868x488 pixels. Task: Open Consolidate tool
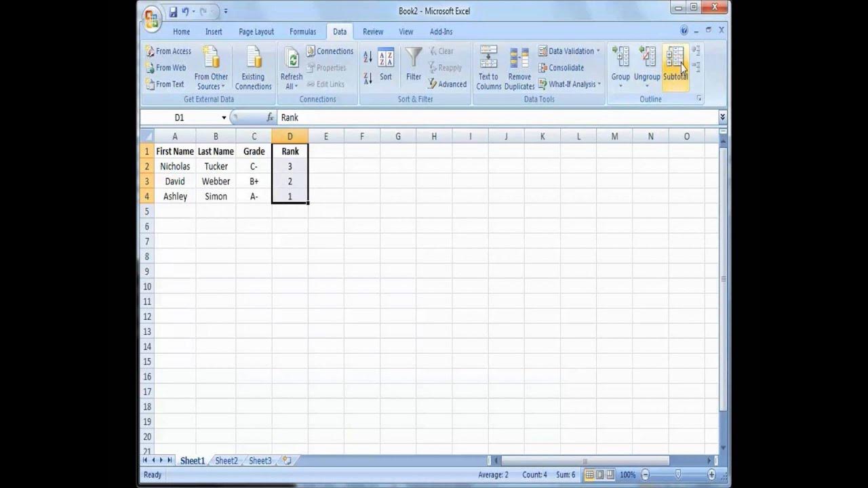[561, 68]
